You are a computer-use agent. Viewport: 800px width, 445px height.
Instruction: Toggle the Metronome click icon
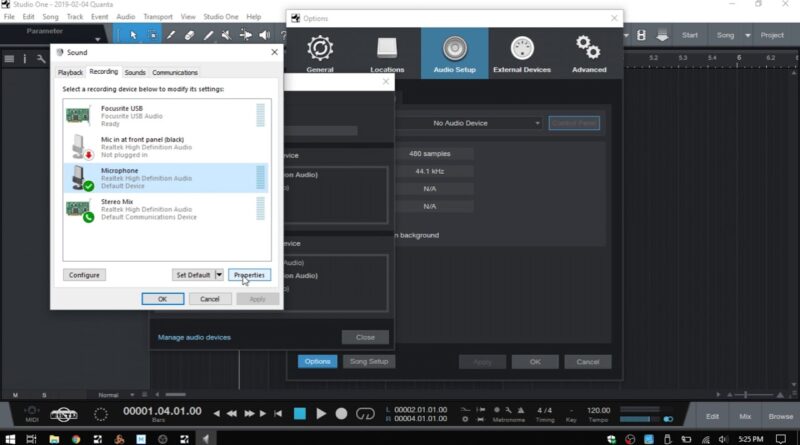[521, 410]
